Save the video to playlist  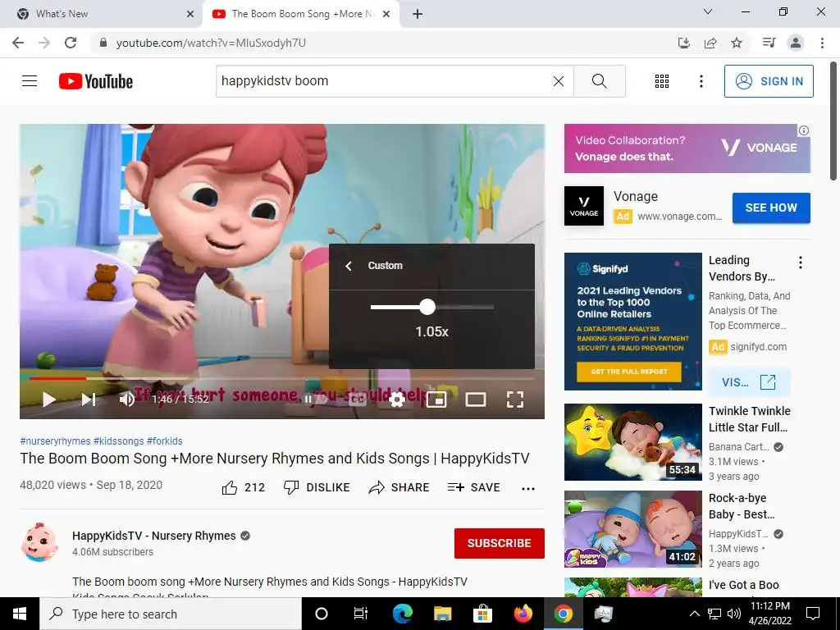473,487
